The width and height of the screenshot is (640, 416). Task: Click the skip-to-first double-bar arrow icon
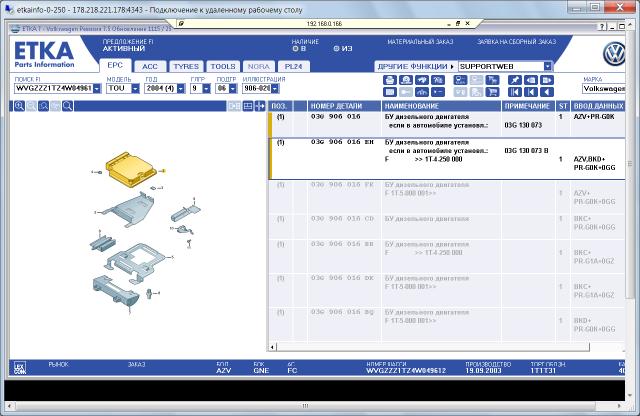pyautogui.click(x=515, y=92)
